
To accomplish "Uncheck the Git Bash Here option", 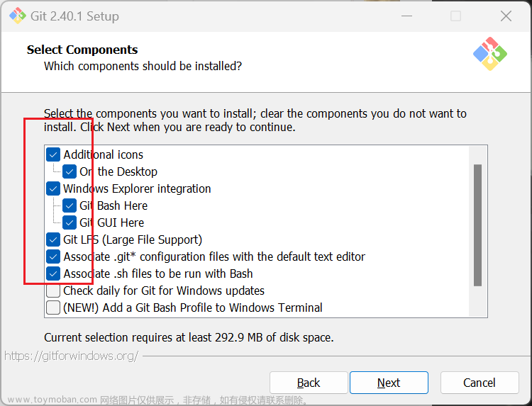I will pos(70,205).
